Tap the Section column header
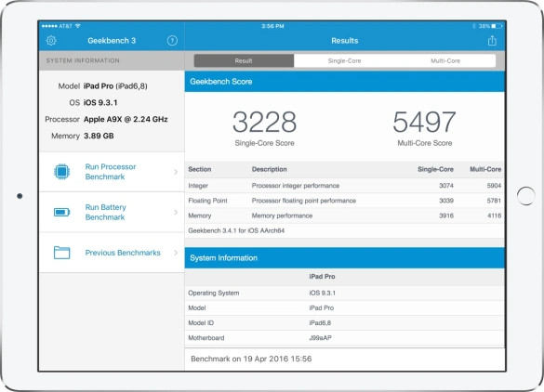Screen dimensions: 544x392 (x=200, y=169)
